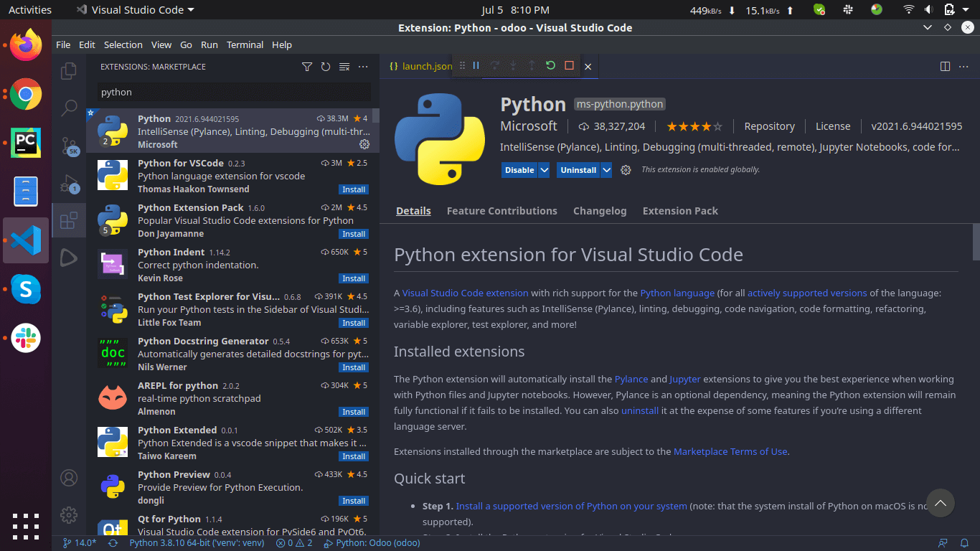Open Marketplace Terms of Use link
980x551 pixels.
[x=730, y=451]
